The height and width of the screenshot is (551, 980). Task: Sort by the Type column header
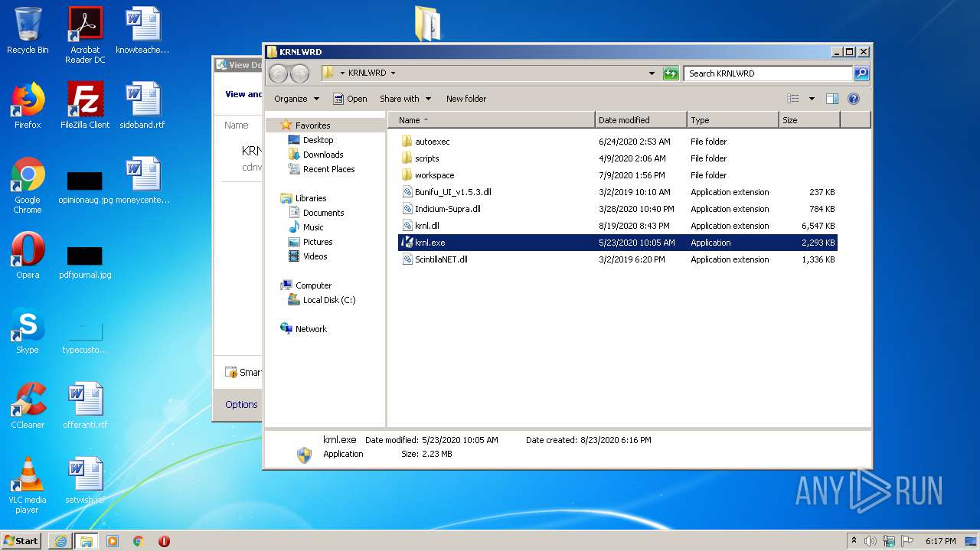pos(733,120)
